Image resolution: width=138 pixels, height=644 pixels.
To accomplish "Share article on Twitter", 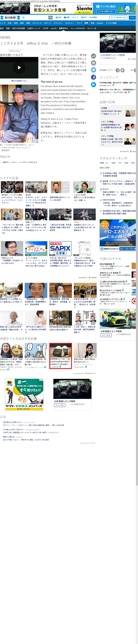I will (93, 70).
